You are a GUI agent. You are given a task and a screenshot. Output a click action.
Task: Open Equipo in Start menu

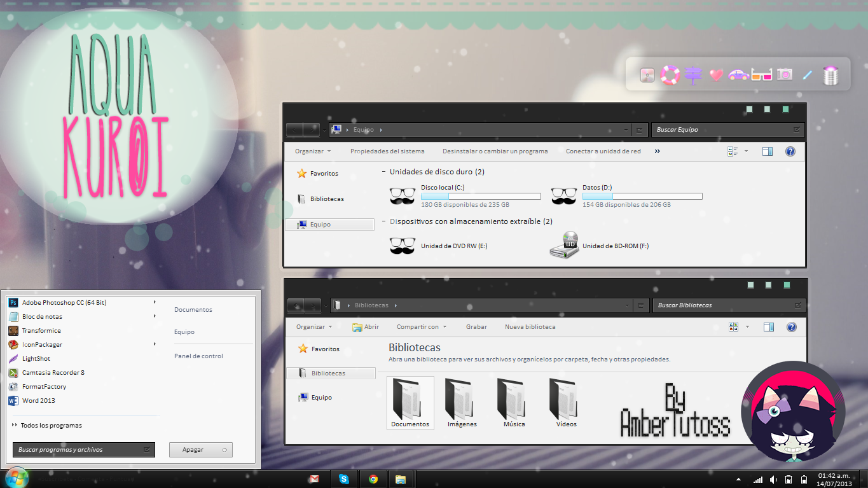point(184,332)
